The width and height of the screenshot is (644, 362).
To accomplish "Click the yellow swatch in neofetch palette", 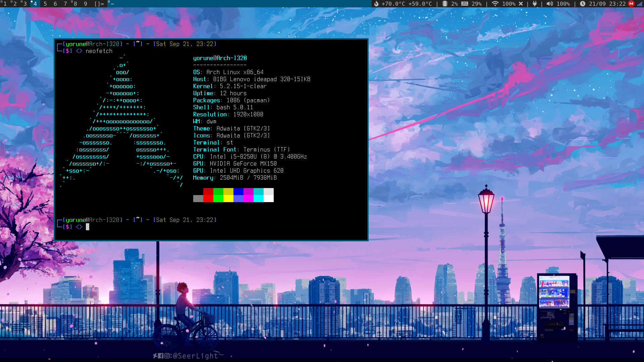I will 228,195.
